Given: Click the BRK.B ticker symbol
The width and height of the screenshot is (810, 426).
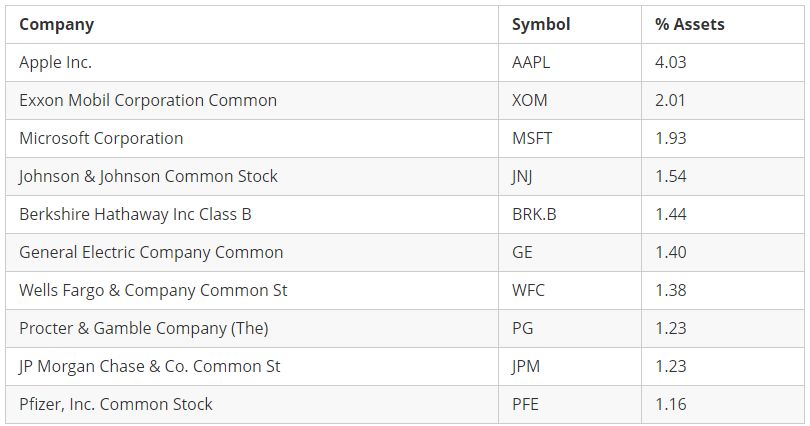Looking at the screenshot, I should click(534, 214).
